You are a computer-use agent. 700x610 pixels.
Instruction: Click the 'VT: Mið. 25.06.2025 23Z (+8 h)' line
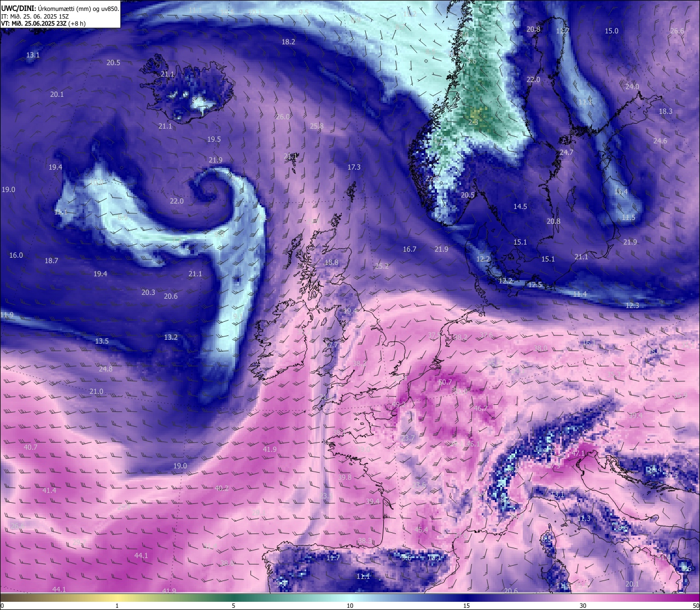44,24
